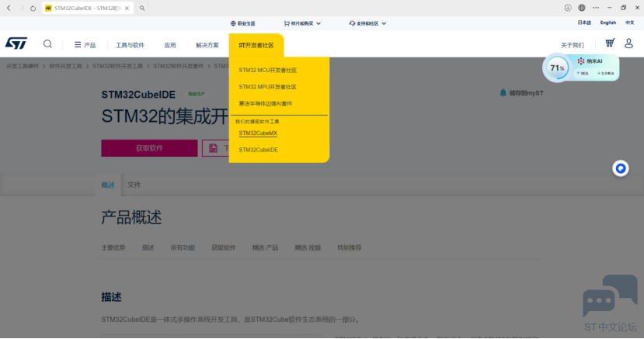Open 开发工具硬件 breadcrumb
The height and width of the screenshot is (339, 644).
tap(23, 66)
